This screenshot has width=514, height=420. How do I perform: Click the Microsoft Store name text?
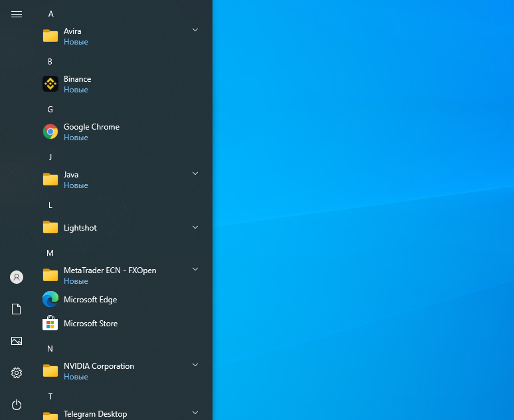[90, 324]
